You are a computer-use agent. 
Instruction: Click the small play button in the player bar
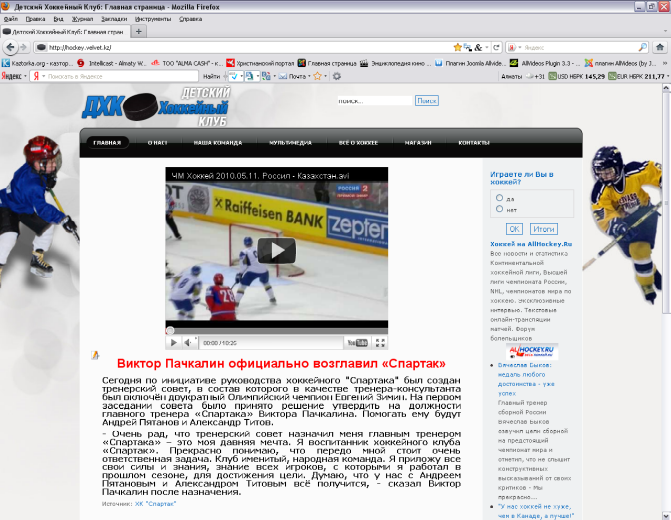(x=174, y=342)
